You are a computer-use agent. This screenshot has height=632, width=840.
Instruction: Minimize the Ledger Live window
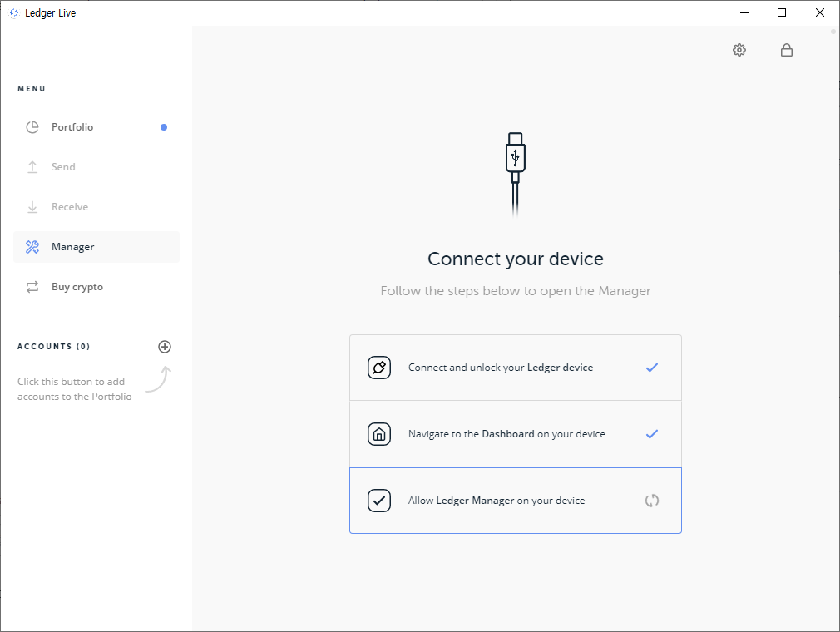744,12
